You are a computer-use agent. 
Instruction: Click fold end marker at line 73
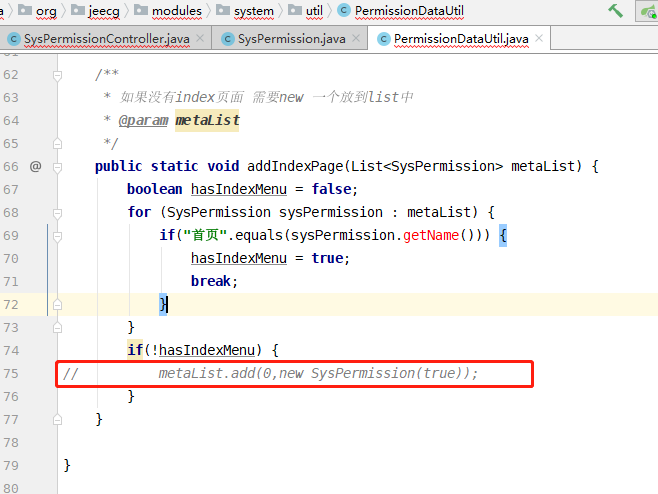(57, 328)
